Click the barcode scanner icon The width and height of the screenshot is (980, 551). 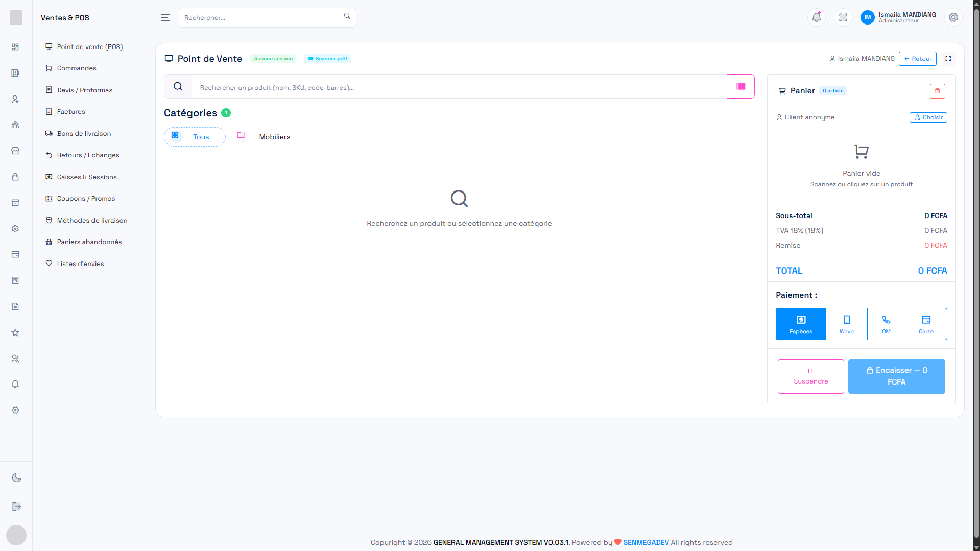click(740, 87)
